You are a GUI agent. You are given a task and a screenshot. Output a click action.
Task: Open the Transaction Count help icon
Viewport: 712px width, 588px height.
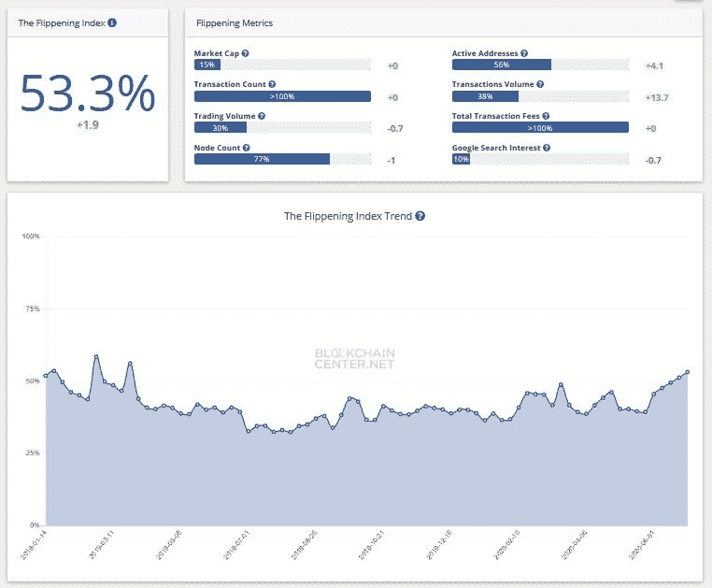[272, 84]
